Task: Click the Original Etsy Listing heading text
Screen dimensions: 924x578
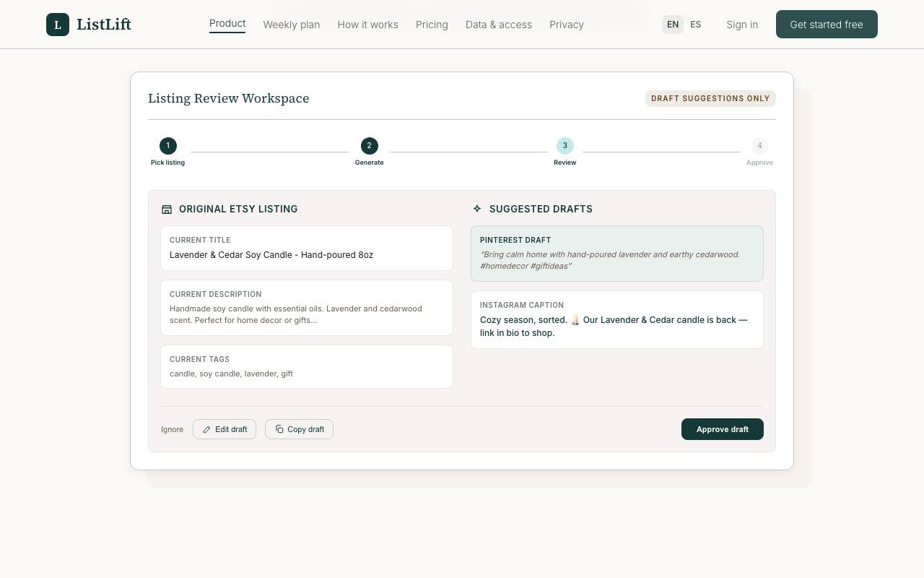Action: pyautogui.click(x=238, y=209)
